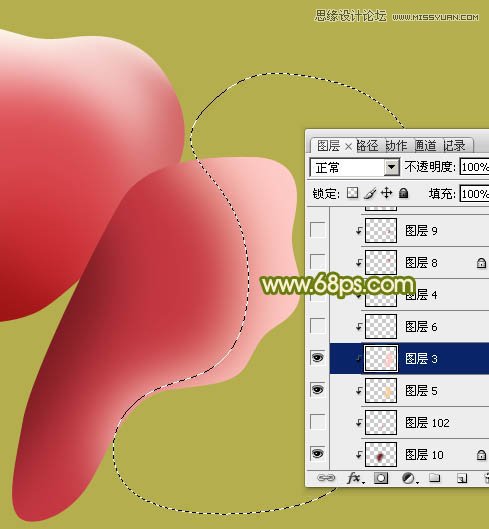This screenshot has width=489, height=529.
Task: Lock image pixels brush icon
Action: pos(370,193)
